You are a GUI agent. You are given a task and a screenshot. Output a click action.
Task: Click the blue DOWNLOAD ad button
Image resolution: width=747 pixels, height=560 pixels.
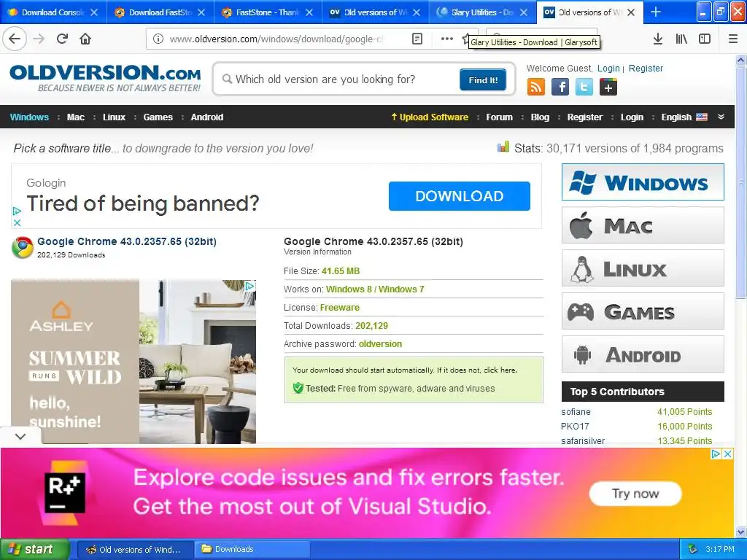click(460, 195)
